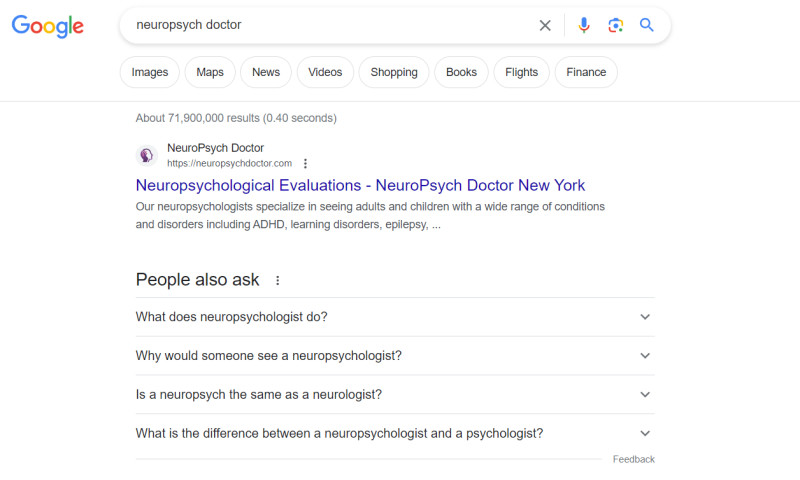Clear the search box with X icon
Screen dimensions: 800x480
(x=545, y=26)
